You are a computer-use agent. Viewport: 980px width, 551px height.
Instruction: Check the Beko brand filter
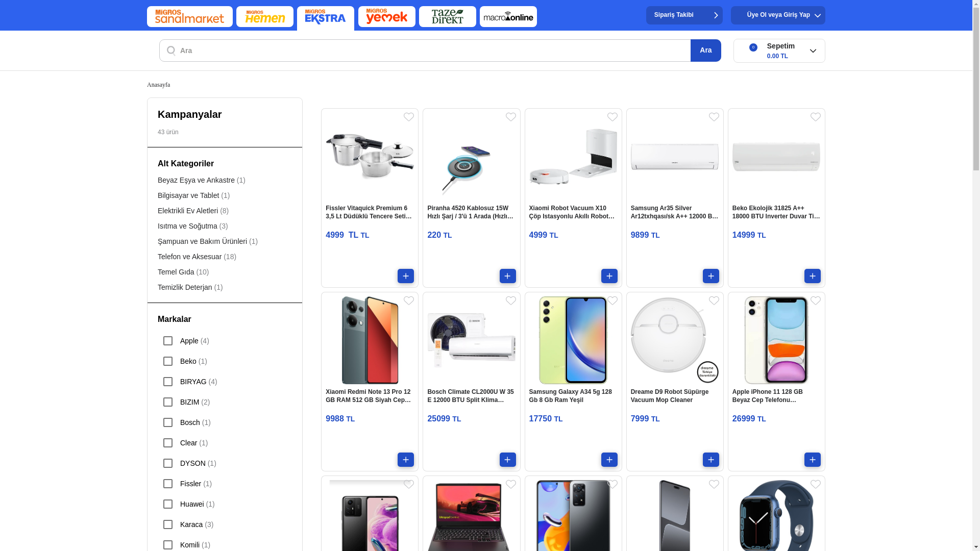click(168, 361)
